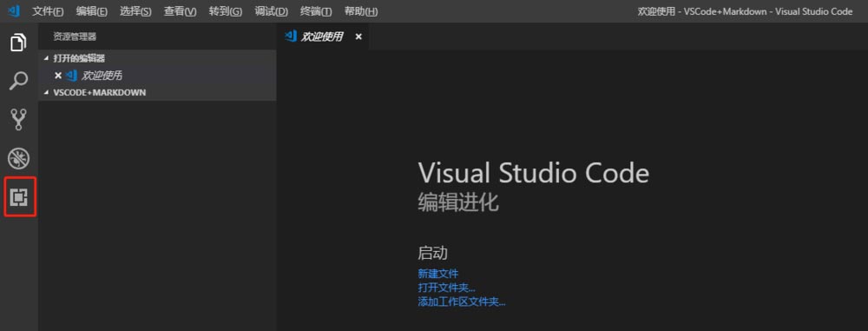Open the 帮助(H) menu
Screen dimensions: 868x331
pos(361,11)
